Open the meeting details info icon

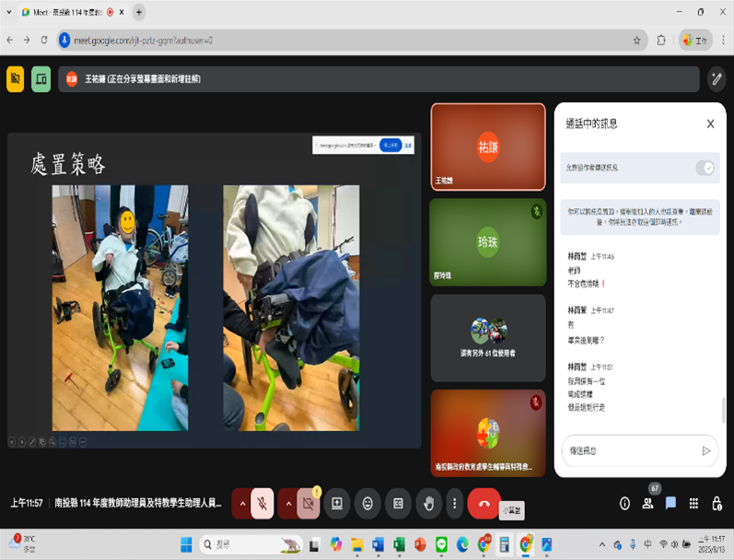(624, 504)
